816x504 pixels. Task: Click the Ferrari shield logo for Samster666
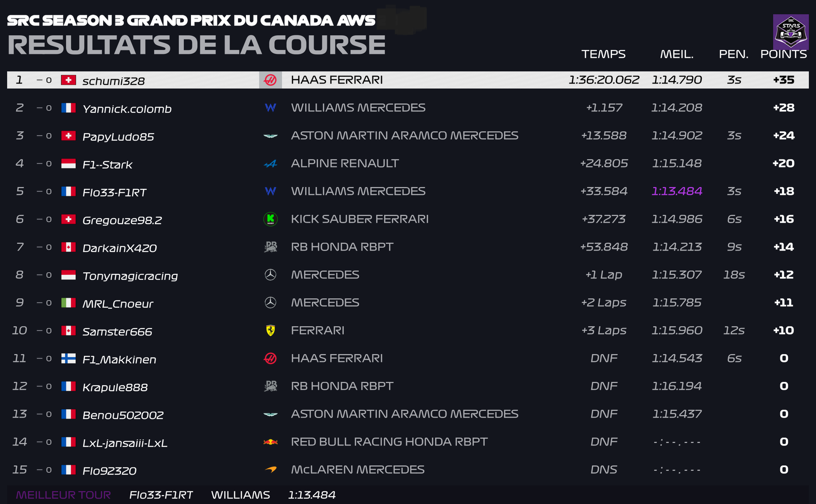[270, 331]
